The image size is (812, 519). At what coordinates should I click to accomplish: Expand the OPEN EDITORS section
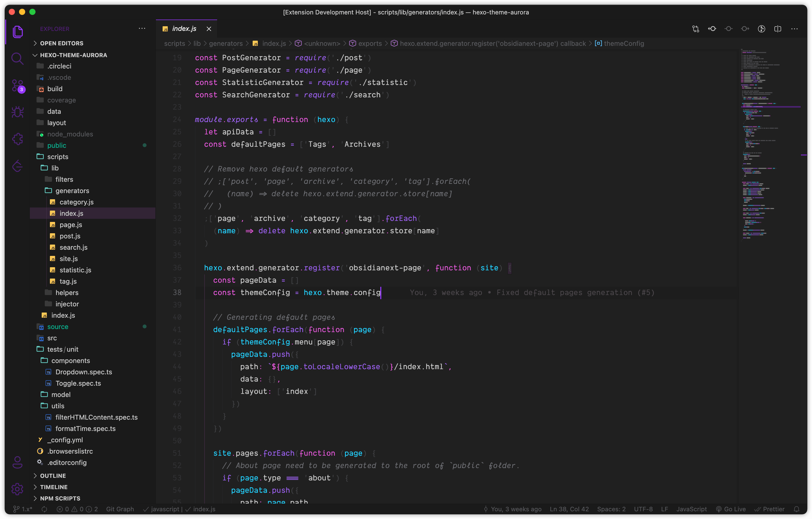[93, 43]
